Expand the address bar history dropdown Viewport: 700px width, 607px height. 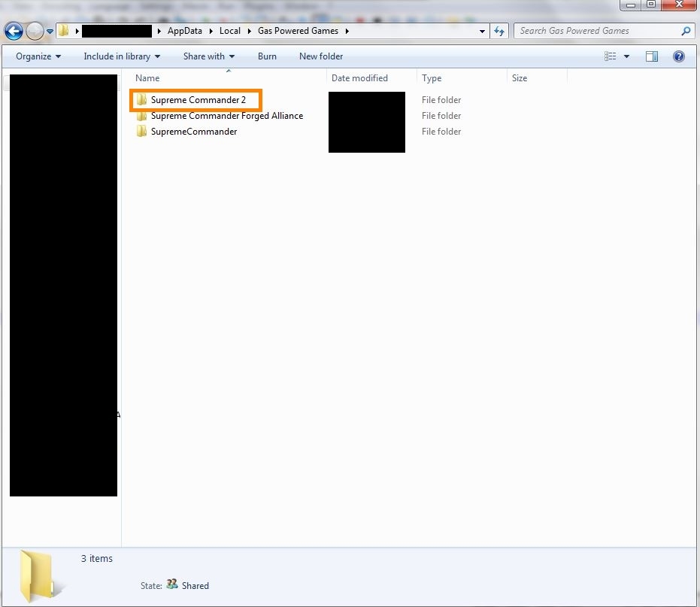pos(482,31)
